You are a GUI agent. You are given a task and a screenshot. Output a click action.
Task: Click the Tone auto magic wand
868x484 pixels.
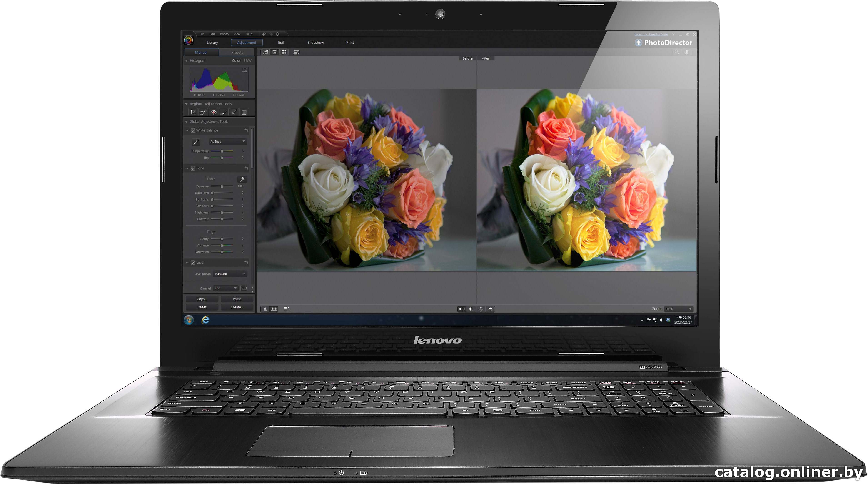pyautogui.click(x=242, y=179)
